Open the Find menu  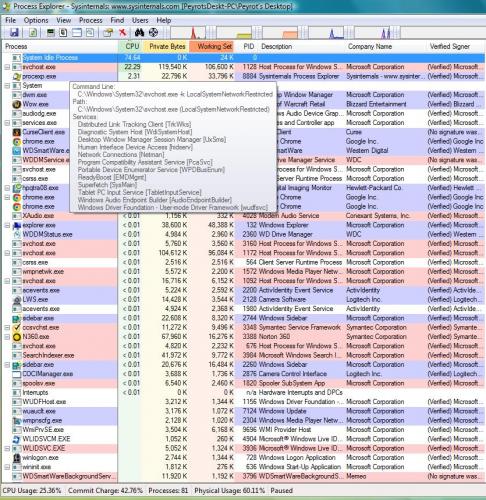tap(117, 20)
